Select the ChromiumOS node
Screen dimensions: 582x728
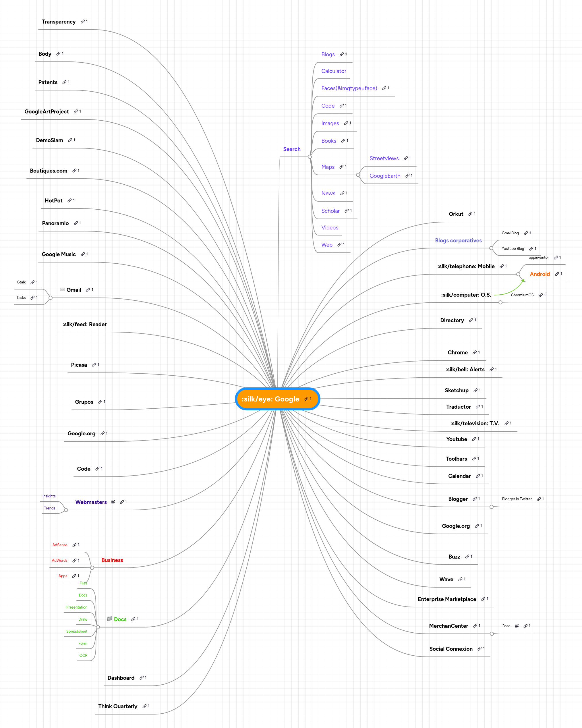click(x=522, y=295)
